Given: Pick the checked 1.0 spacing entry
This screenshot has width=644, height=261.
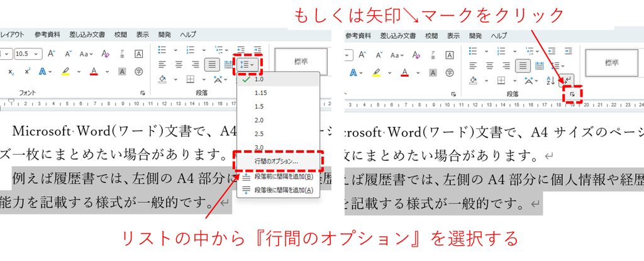Looking at the screenshot, I should point(279,79).
